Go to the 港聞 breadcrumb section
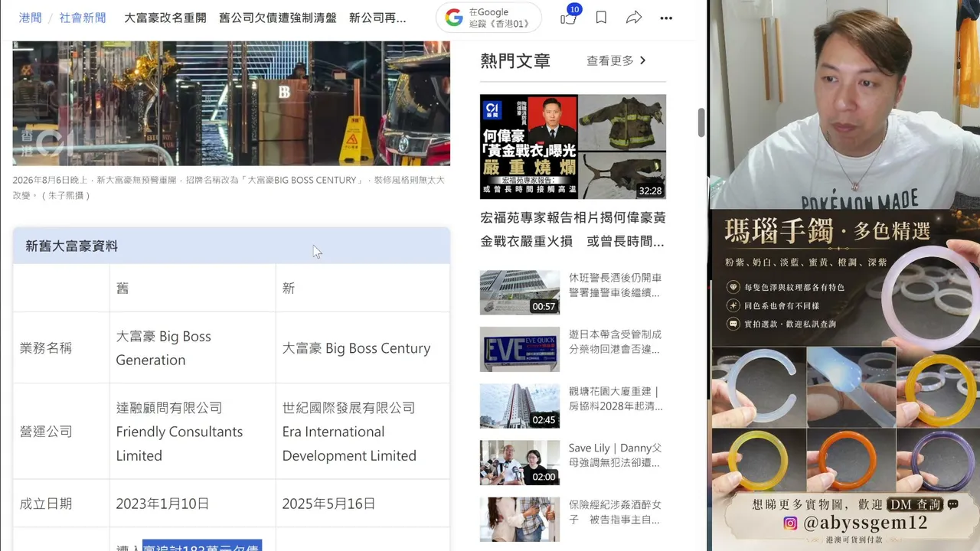 30,18
